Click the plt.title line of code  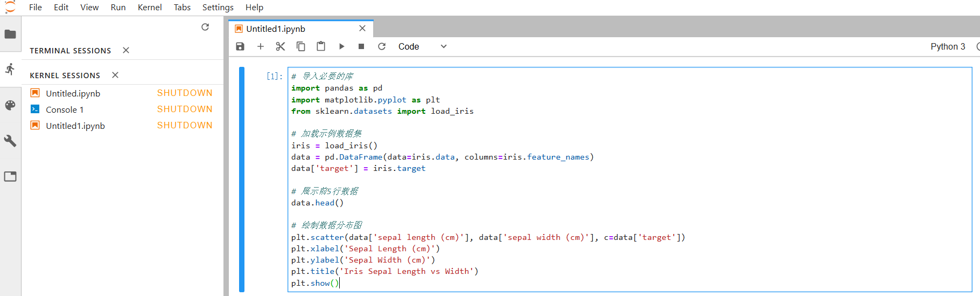pyautogui.click(x=384, y=271)
